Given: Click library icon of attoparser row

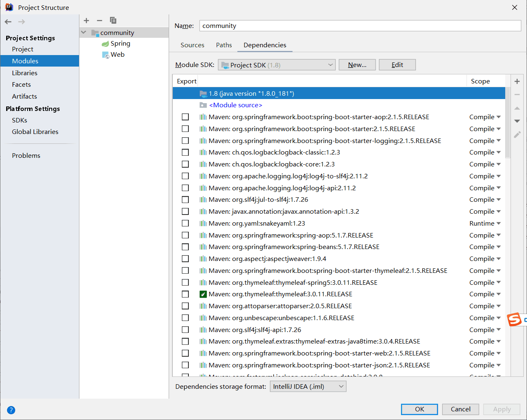Looking at the screenshot, I should click(203, 306).
